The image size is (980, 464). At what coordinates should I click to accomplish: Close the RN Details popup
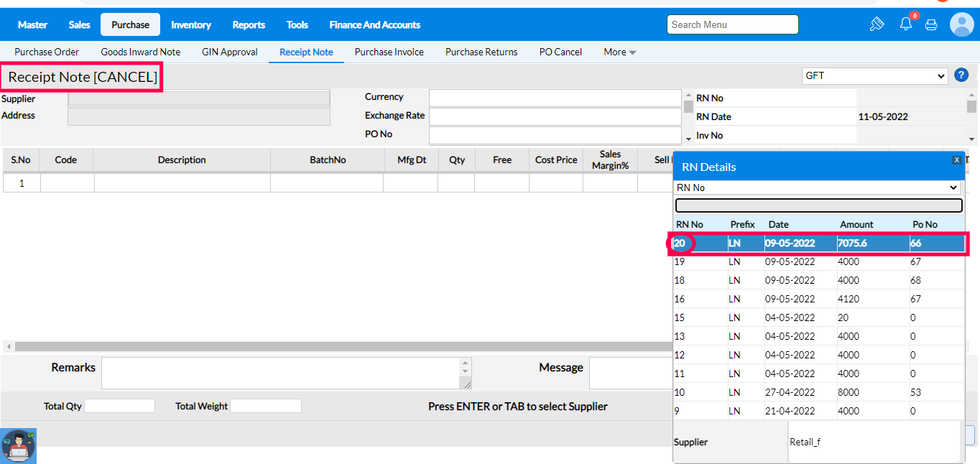[956, 160]
